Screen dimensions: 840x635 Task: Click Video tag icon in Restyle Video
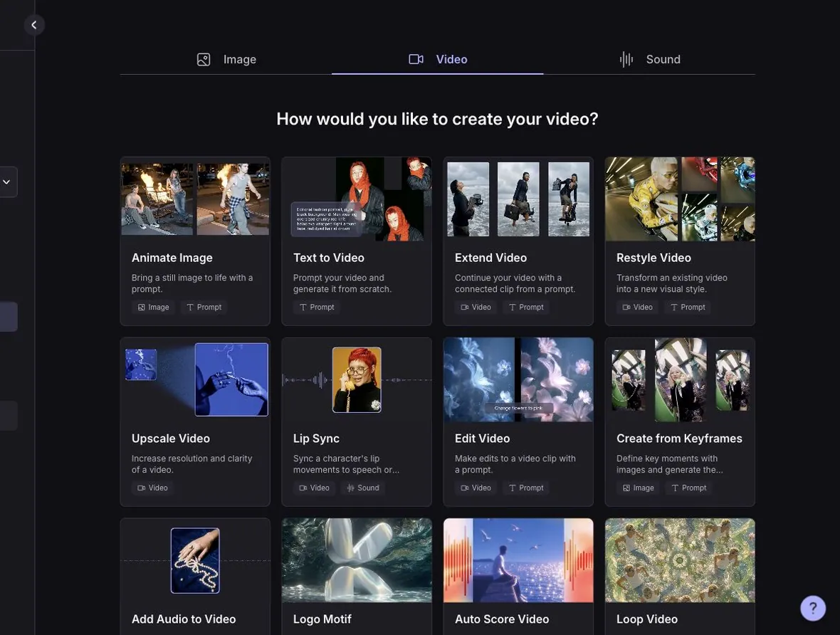626,307
